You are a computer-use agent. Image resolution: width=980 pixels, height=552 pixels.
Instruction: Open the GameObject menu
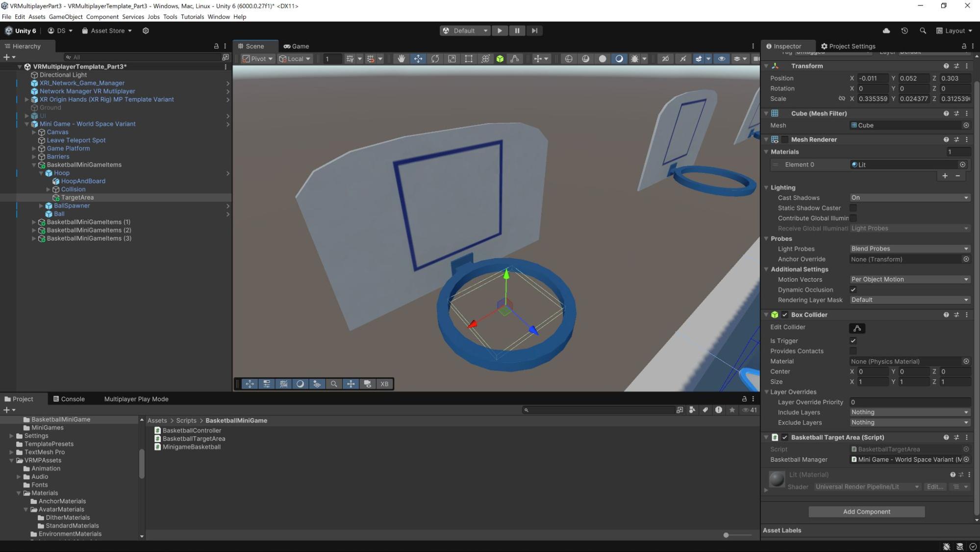[65, 16]
